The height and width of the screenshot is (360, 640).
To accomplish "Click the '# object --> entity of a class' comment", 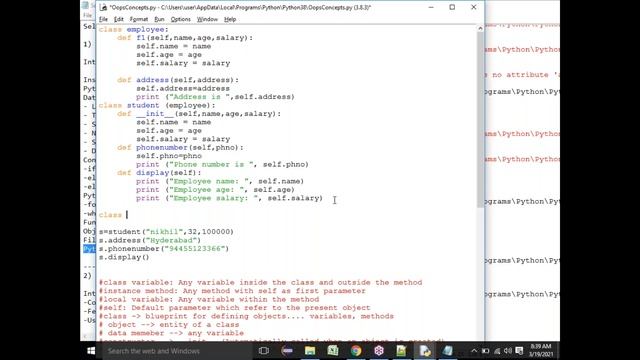I will coord(169,325).
